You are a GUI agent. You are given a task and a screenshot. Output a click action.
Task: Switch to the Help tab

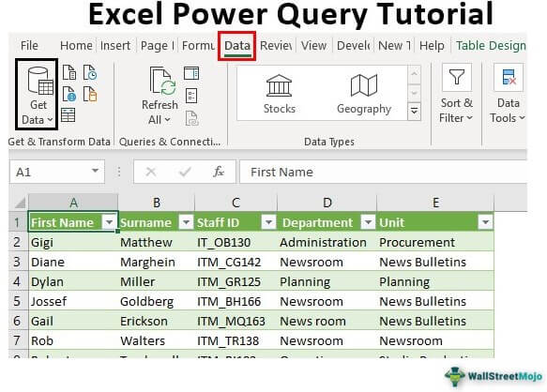click(x=432, y=46)
